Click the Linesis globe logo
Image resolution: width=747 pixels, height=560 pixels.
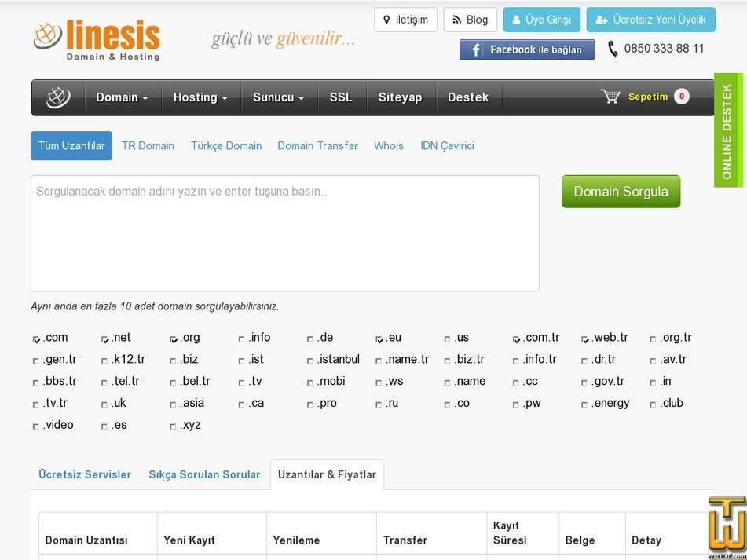pos(47,35)
